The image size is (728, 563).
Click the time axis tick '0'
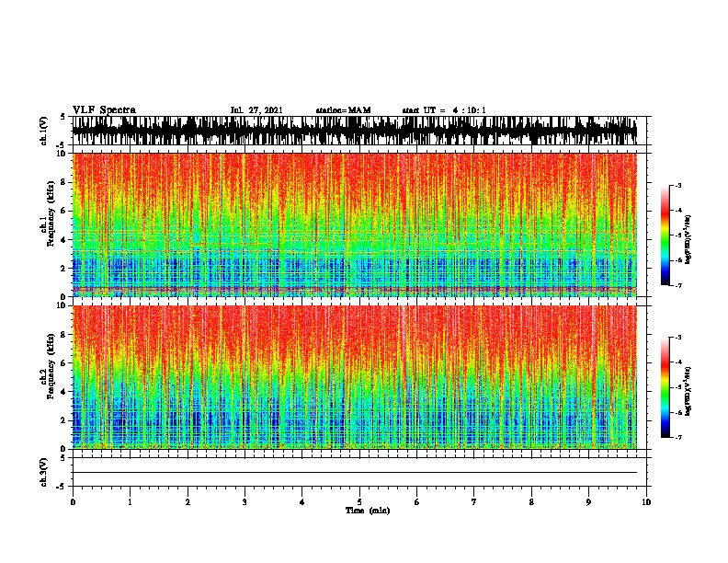coord(73,502)
